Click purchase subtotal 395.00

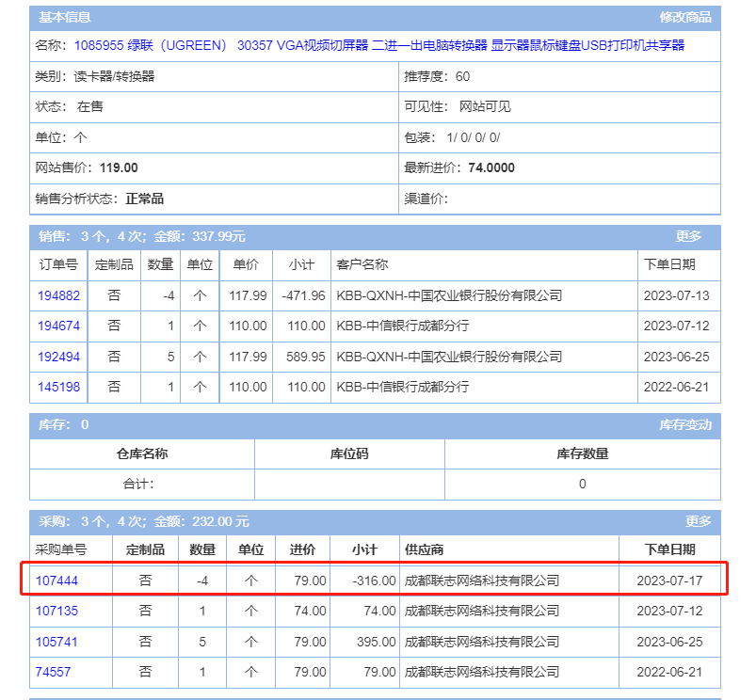point(376,642)
